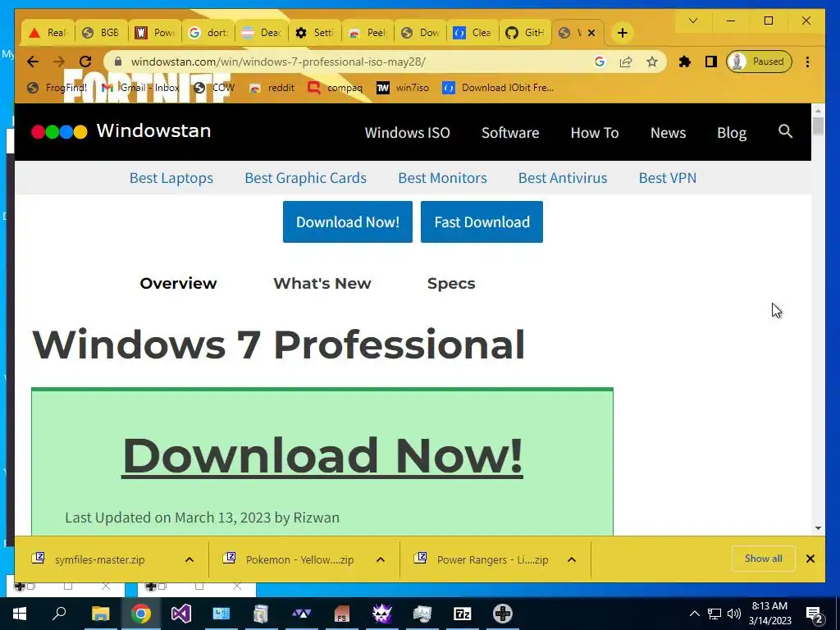
Task: Switch to the Settings tab
Action: coord(314,33)
